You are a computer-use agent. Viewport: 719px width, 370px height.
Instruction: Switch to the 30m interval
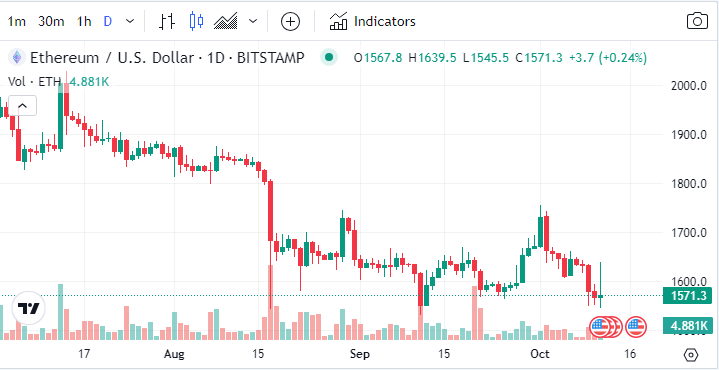51,22
